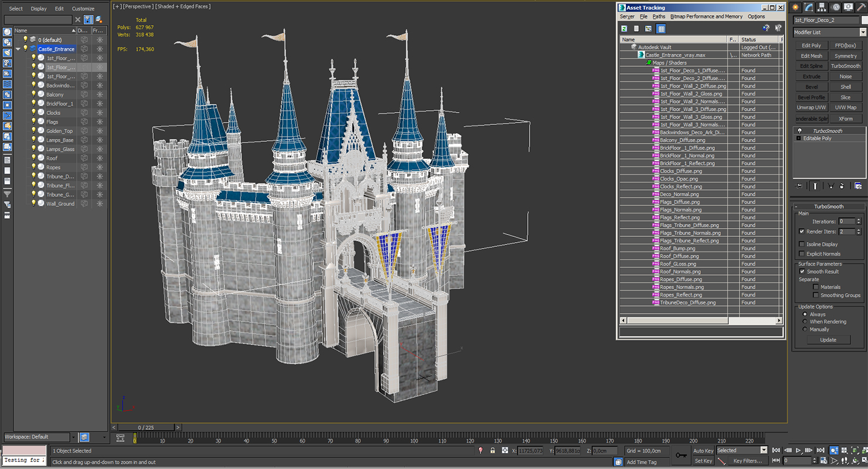Clear the Scene Explorer search with X
This screenshot has width=868, height=469.
[x=77, y=19]
